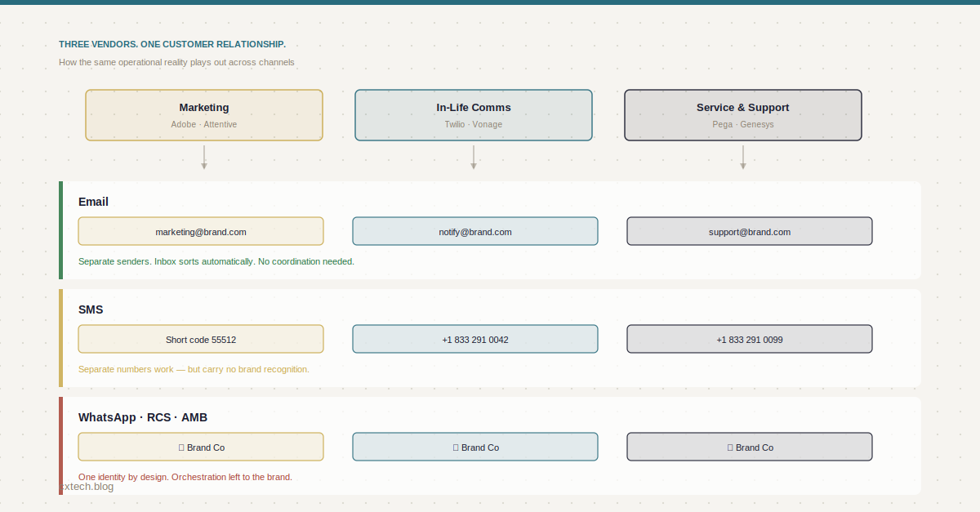This screenshot has width=980, height=512.
Task: Click the Twilio · Vonage vendor text
Action: click(x=474, y=124)
